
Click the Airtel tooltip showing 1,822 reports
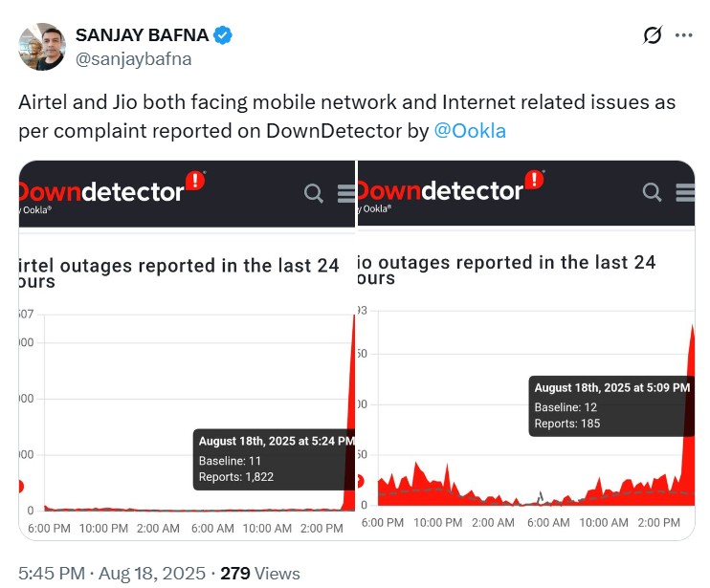274,459
